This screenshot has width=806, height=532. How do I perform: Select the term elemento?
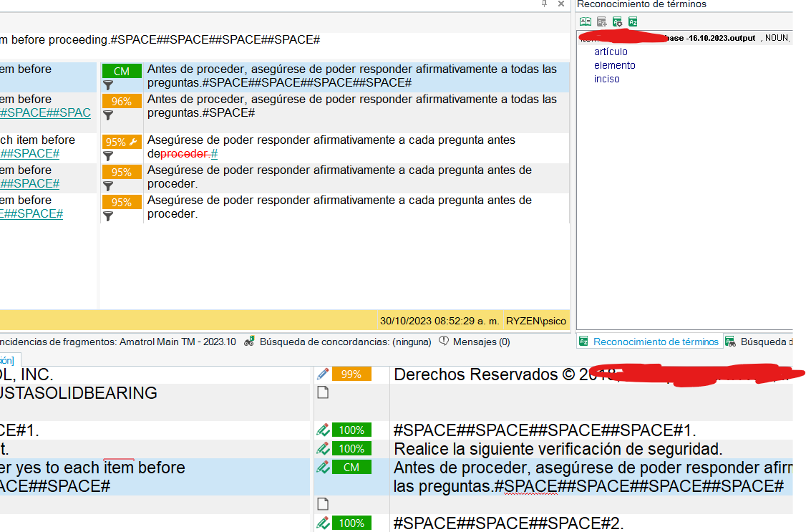613,65
